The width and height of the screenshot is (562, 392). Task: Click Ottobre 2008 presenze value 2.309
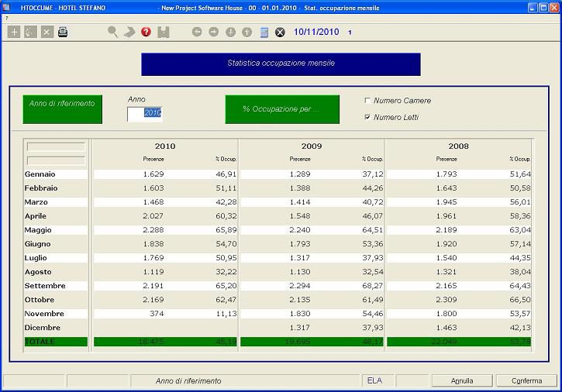446,300
